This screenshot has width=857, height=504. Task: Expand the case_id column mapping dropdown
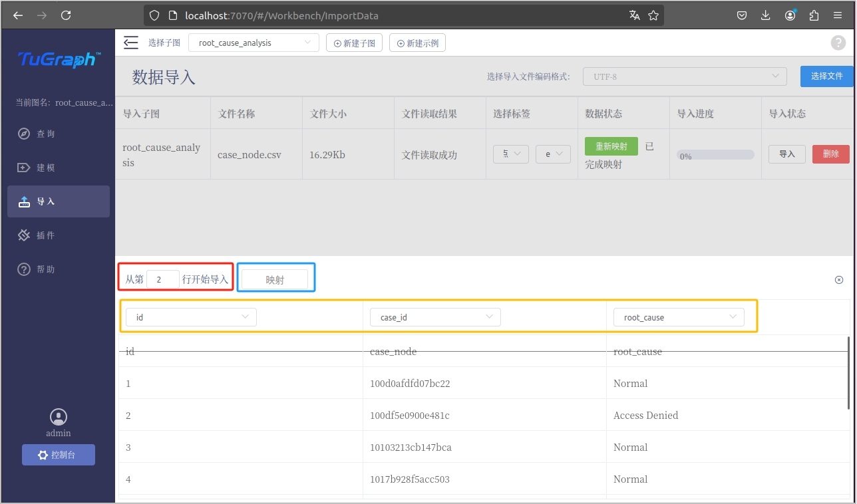click(435, 317)
